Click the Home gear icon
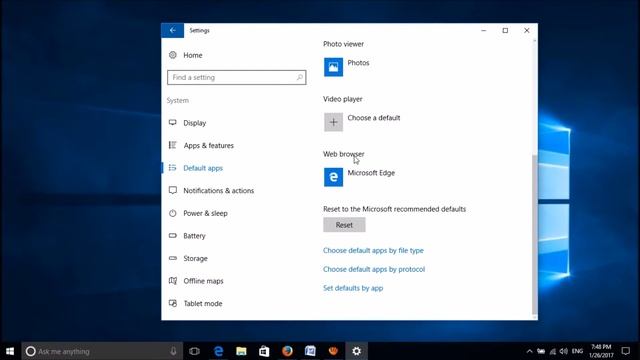 pos(173,55)
